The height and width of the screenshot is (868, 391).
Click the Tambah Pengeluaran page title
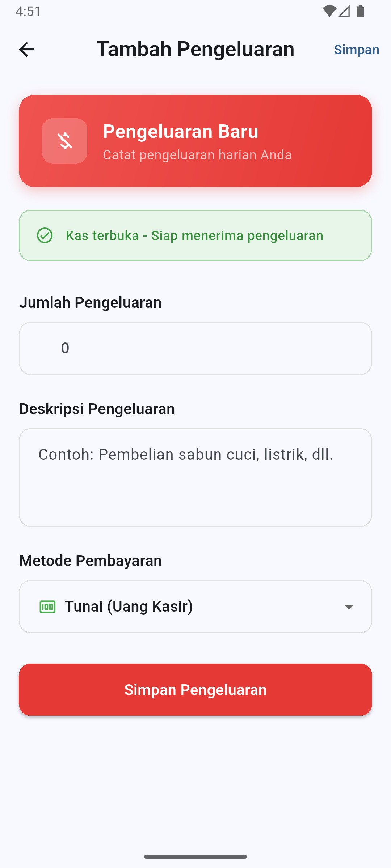tap(195, 49)
